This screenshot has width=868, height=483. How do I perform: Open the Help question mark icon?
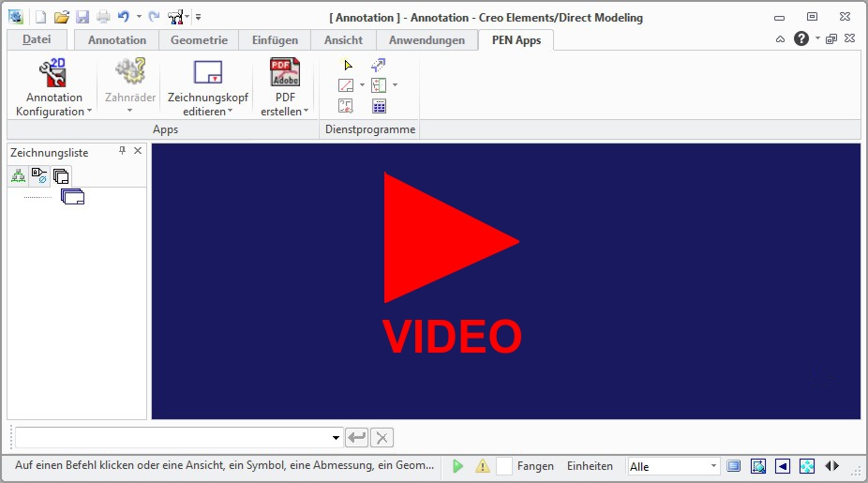pyautogui.click(x=801, y=38)
